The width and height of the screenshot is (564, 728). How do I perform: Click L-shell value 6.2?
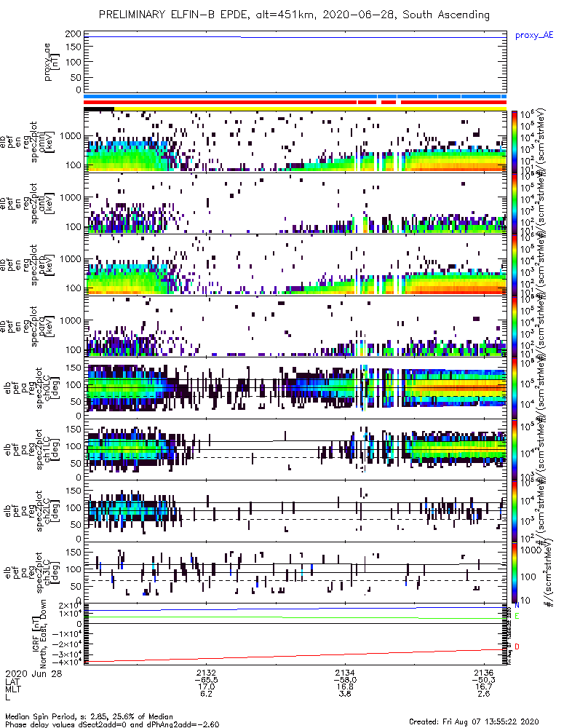(207, 694)
